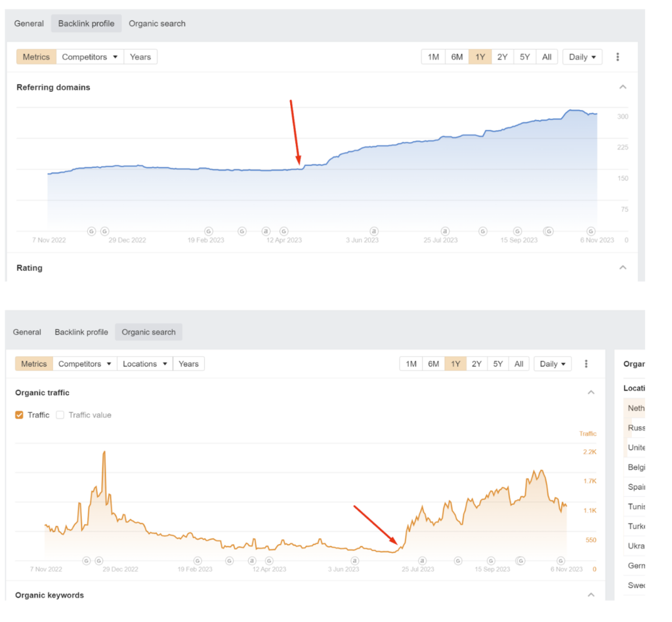This screenshot has height=622, width=672.
Task: Open the Daily interval dropdown in Organic search
Action: [x=553, y=364]
